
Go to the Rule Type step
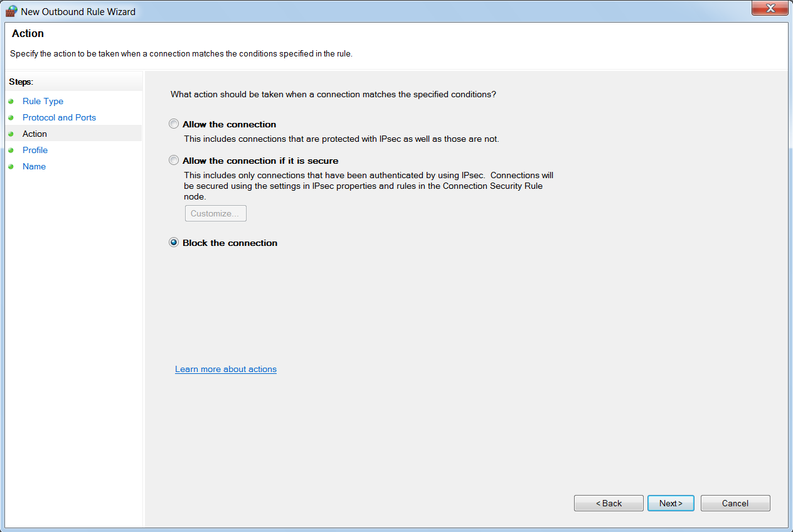click(x=43, y=101)
